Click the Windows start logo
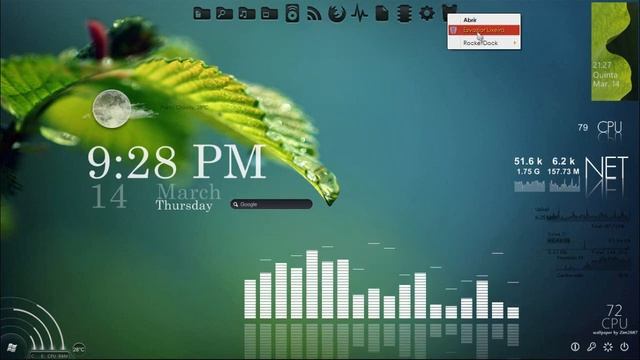Viewport: 640px width, 360px height. click(x=12, y=348)
